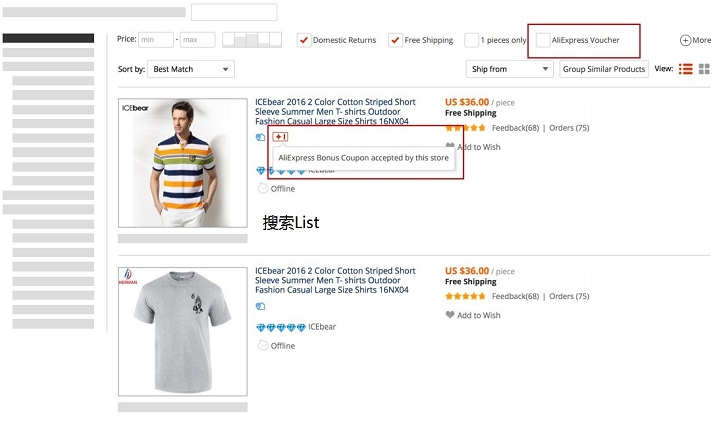Open ICEbear store link on second product
The height and width of the screenshot is (424, 717).
(x=322, y=327)
